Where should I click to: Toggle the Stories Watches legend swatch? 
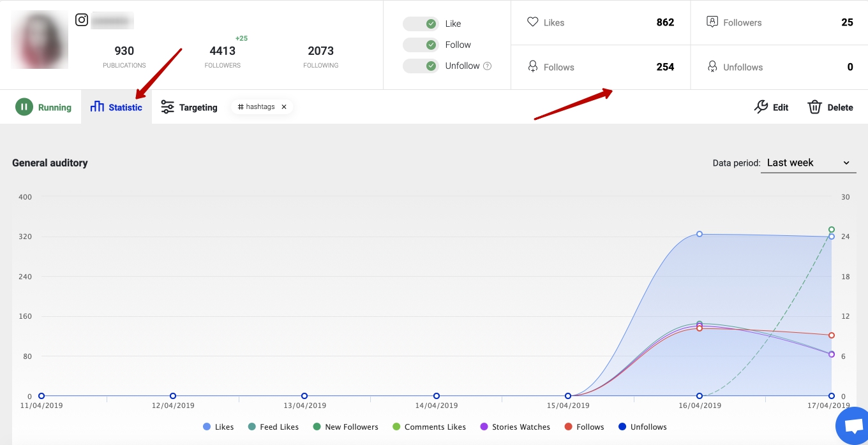[x=484, y=427]
